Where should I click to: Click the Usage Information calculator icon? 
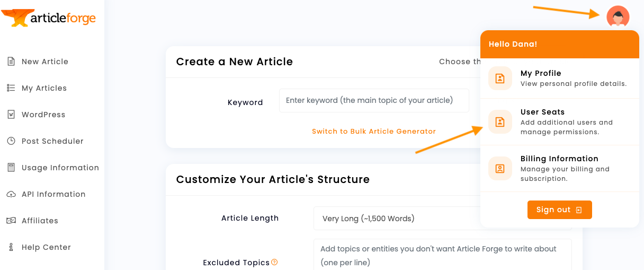coord(11,168)
